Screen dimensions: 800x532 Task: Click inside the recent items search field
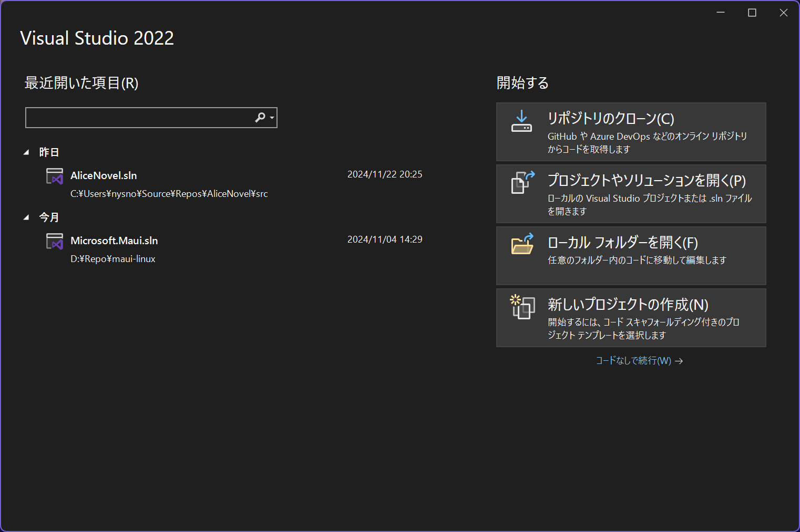[x=137, y=118]
